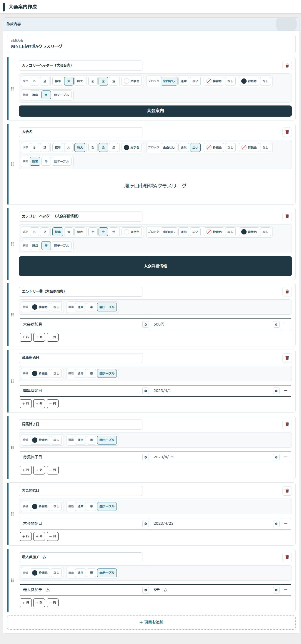Remove the 最大参加チーム row with minus button
This screenshot has height=644, width=301.
(286, 590)
